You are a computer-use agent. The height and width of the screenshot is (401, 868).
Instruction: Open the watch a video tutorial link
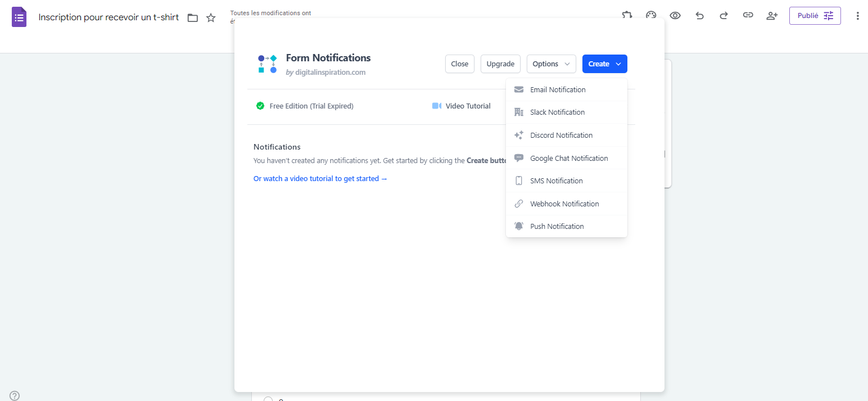(320, 179)
